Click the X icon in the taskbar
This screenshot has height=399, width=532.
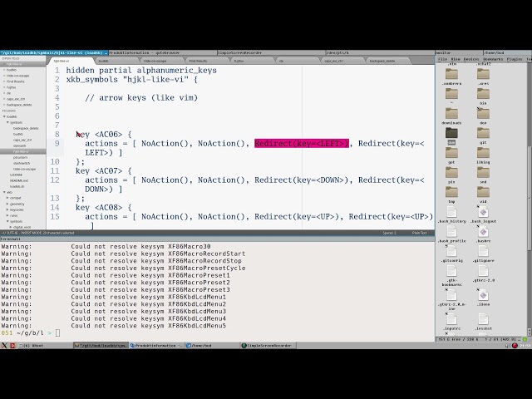(x=4, y=346)
